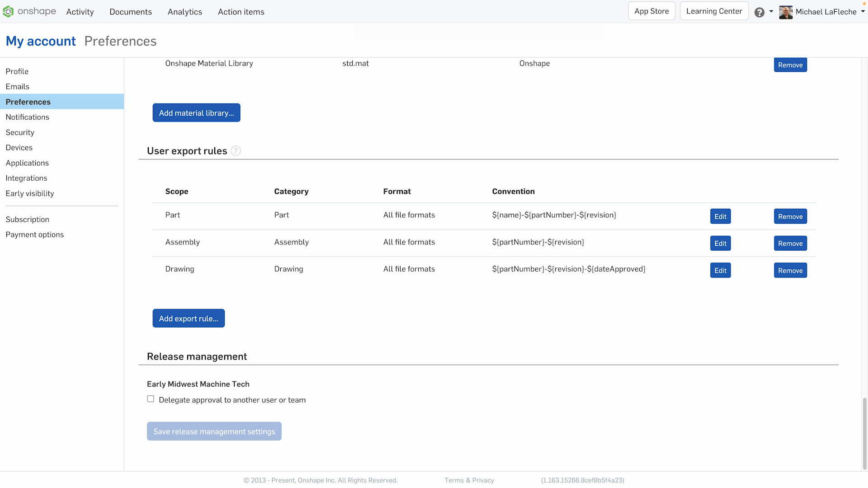Go to the Analytics page
This screenshot has width=868, height=488.
click(x=185, y=12)
